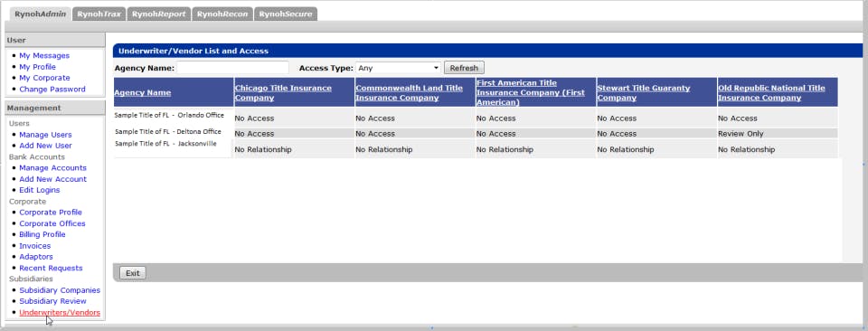Open the Access Type dropdown
The height and width of the screenshot is (331, 868).
coord(399,68)
